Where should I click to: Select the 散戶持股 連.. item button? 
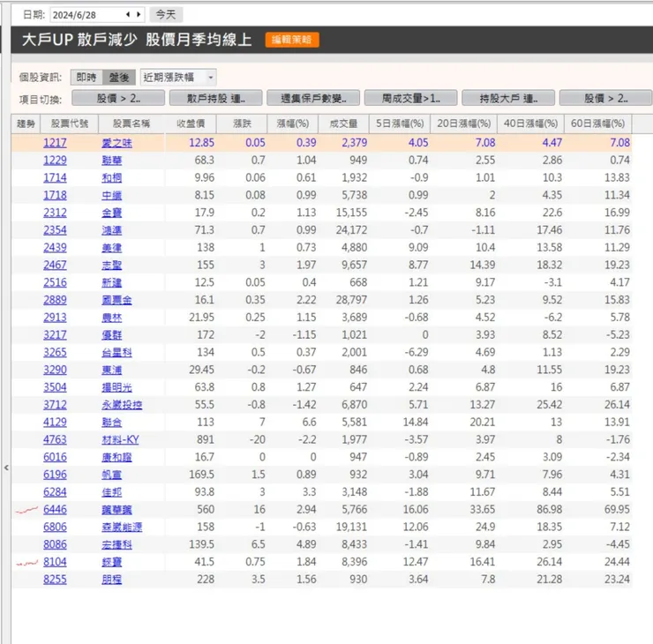click(x=215, y=99)
